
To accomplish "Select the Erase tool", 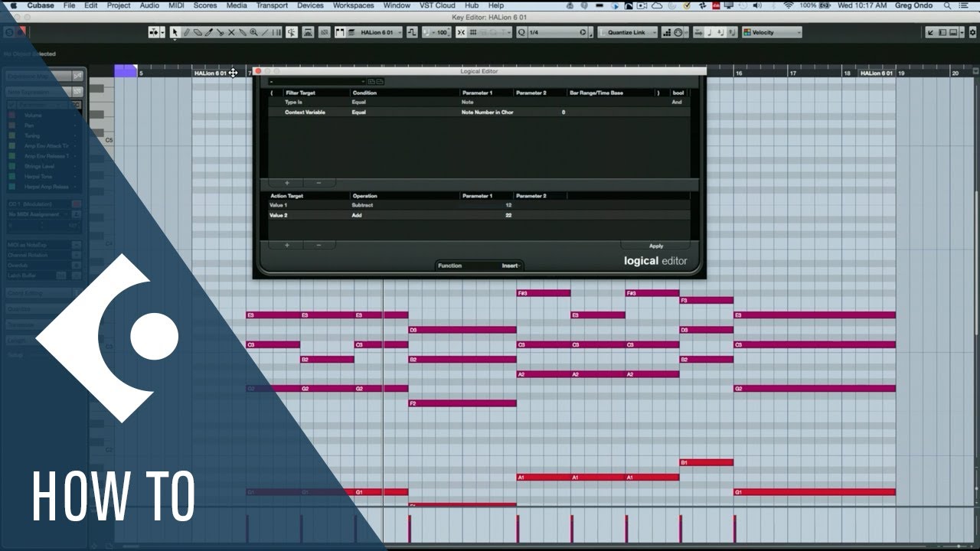I will click(x=198, y=32).
